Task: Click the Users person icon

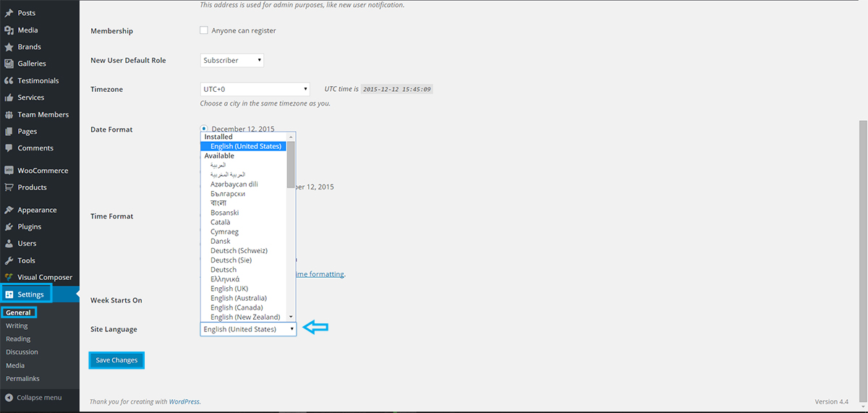Action: (x=9, y=244)
